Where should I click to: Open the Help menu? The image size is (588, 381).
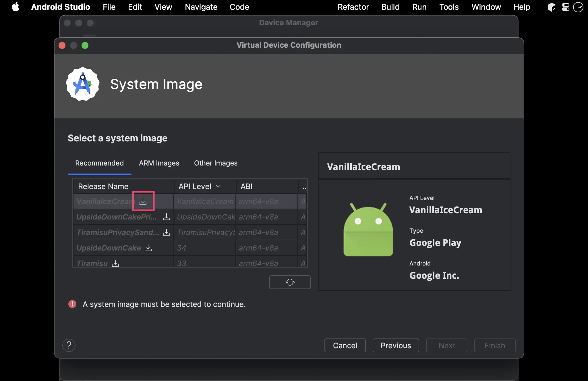click(522, 7)
